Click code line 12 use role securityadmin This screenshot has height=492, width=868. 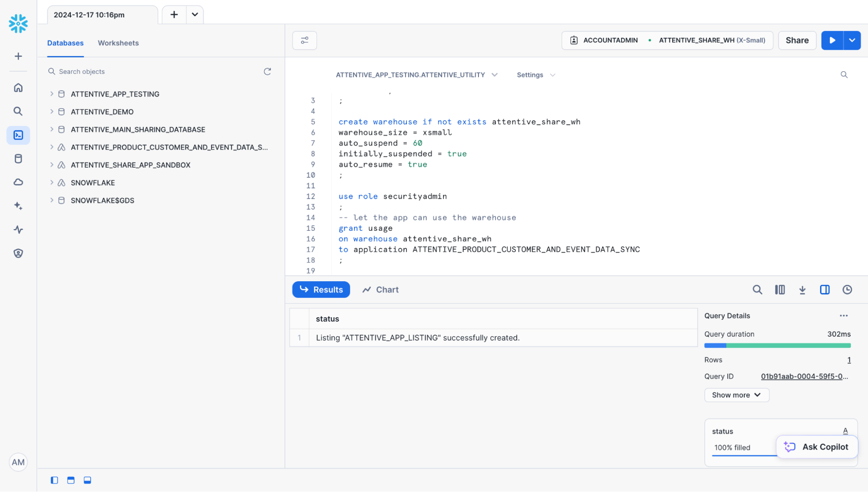point(393,196)
